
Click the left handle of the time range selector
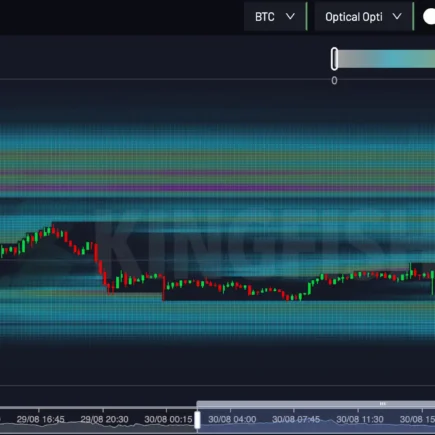coord(197,420)
